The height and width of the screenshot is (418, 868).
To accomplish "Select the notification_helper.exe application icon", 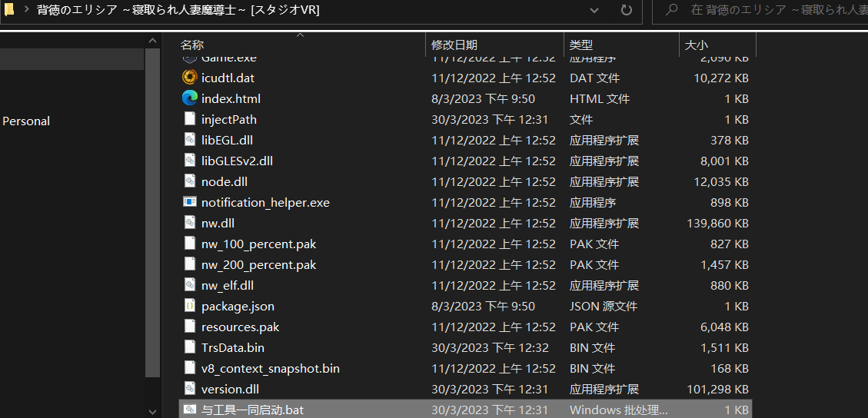I will click(x=190, y=202).
